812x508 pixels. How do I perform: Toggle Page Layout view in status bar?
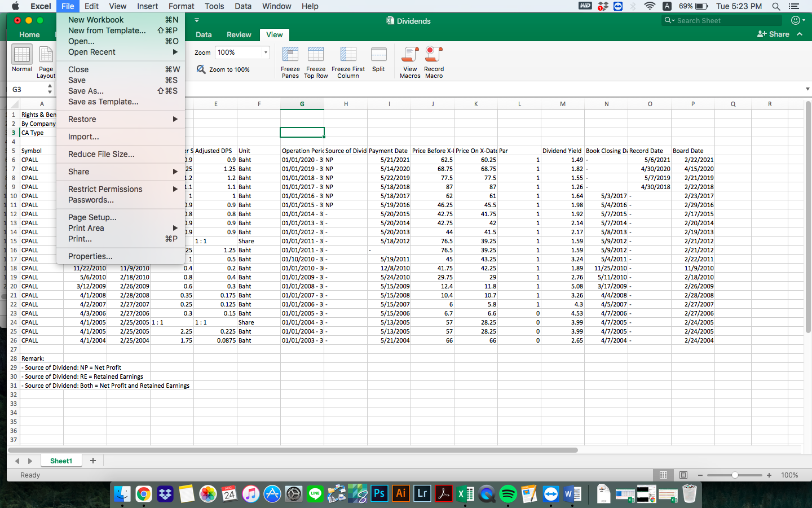[683, 475]
